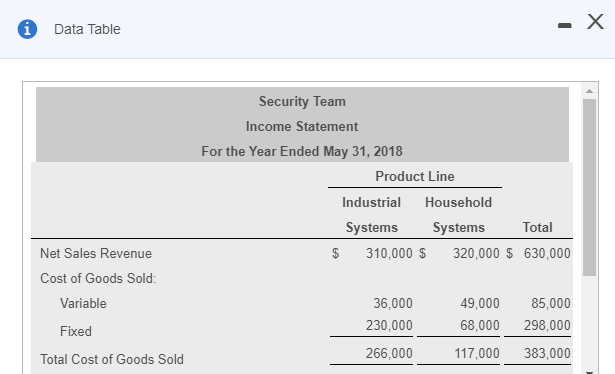The image size is (615, 374).
Task: Click the 310,000 Industrial sales value
Action: 389,253
